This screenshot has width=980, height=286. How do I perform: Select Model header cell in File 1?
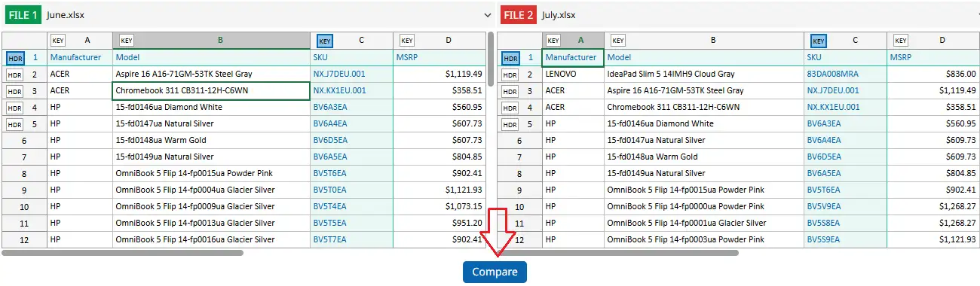coord(212,57)
